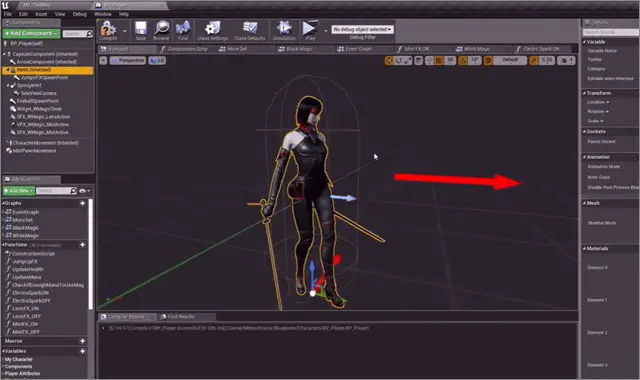Add a new Variable with plus icon
This screenshot has height=380, width=640.
point(82,351)
